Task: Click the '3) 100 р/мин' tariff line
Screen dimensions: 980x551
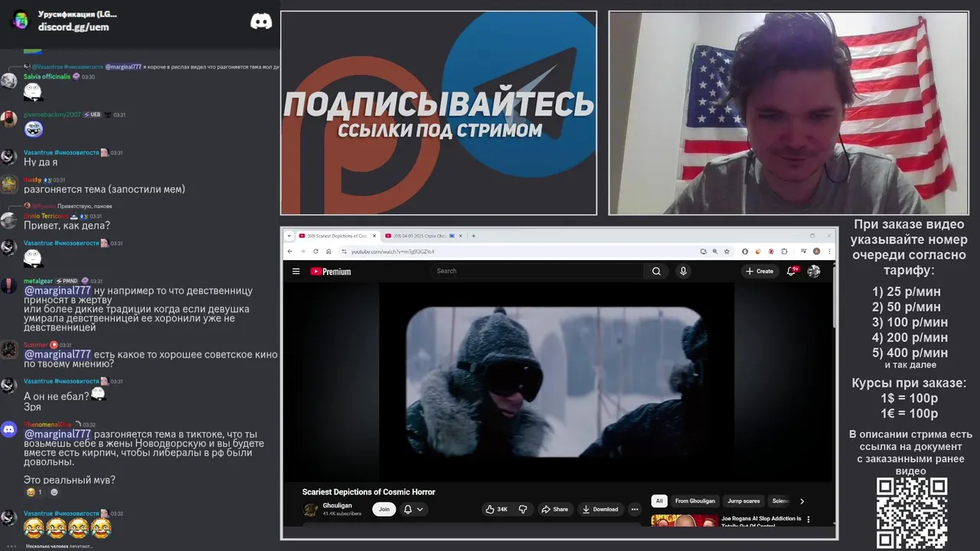Action: click(910, 322)
